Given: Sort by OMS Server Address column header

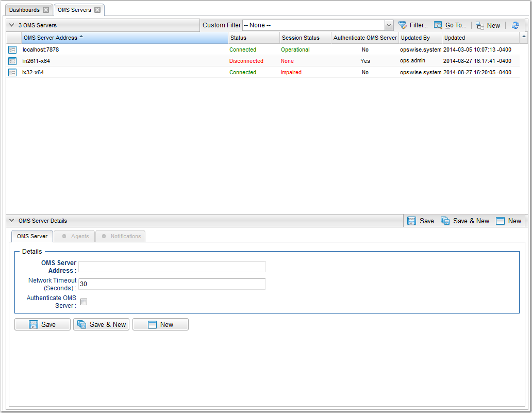Looking at the screenshot, I should tap(51, 38).
